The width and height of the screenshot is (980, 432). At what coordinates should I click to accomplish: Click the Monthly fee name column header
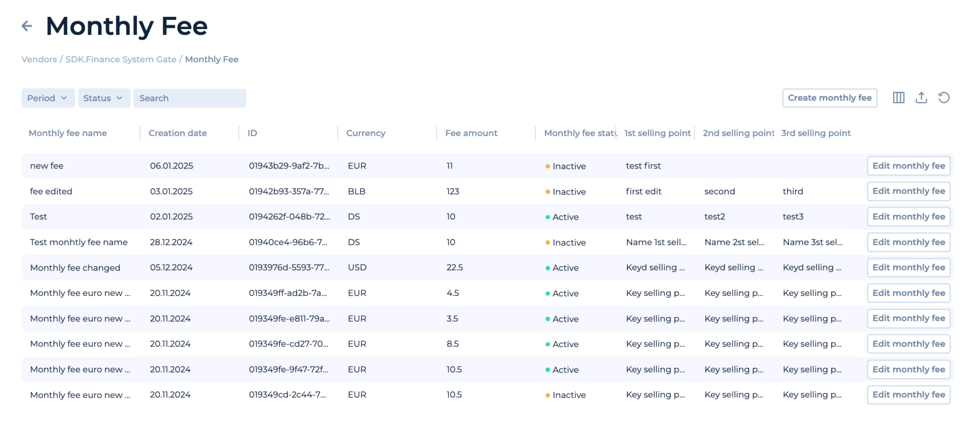68,133
